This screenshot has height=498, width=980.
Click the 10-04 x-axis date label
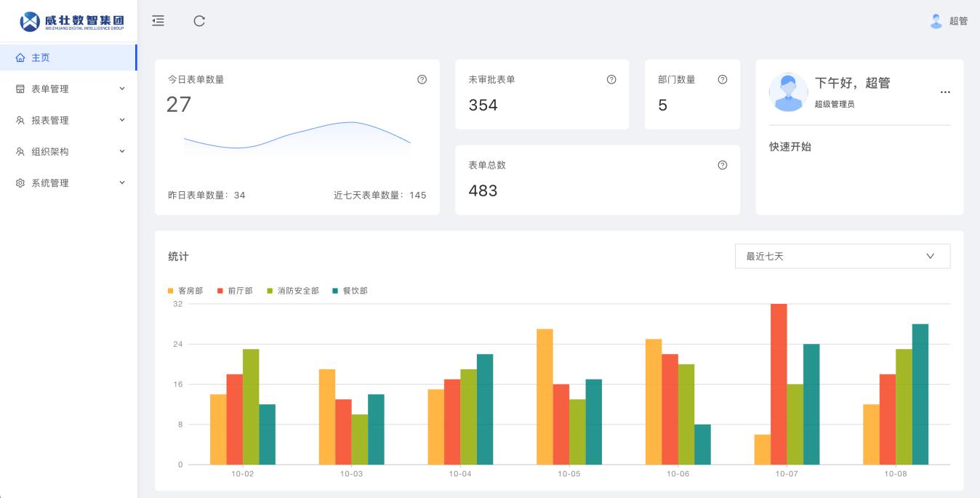coord(460,474)
